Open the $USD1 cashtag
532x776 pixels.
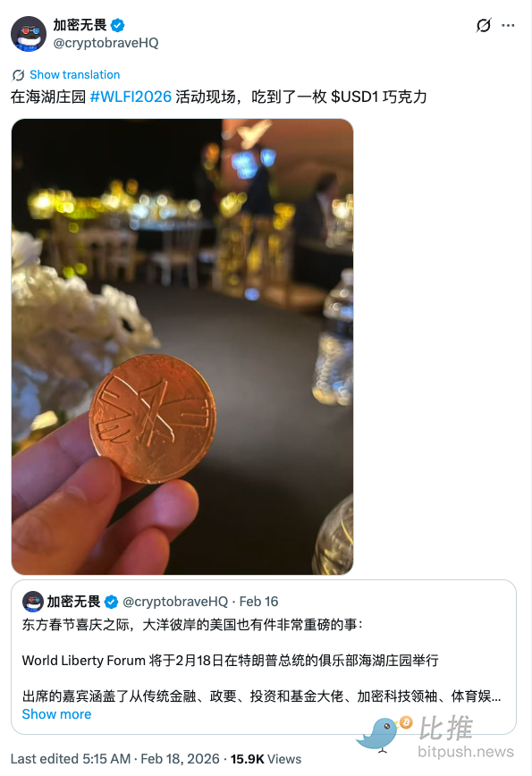pyautogui.click(x=355, y=97)
